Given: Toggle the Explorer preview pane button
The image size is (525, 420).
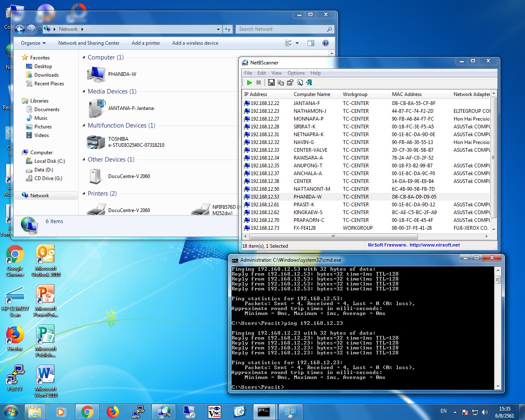Looking at the screenshot, I should [x=311, y=43].
